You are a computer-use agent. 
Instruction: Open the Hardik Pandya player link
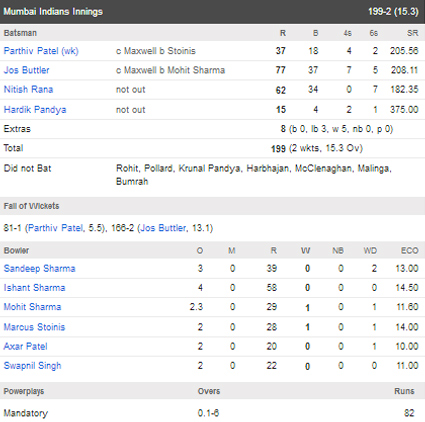(35, 110)
